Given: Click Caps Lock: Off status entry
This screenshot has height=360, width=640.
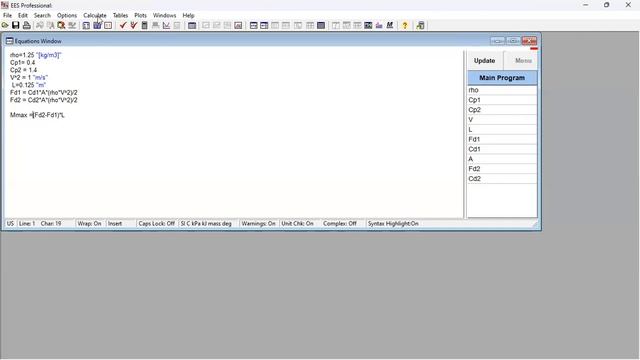Looking at the screenshot, I should [156, 224].
